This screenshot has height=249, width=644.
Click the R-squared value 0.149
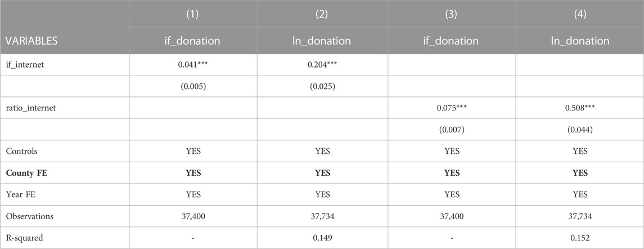click(322, 238)
